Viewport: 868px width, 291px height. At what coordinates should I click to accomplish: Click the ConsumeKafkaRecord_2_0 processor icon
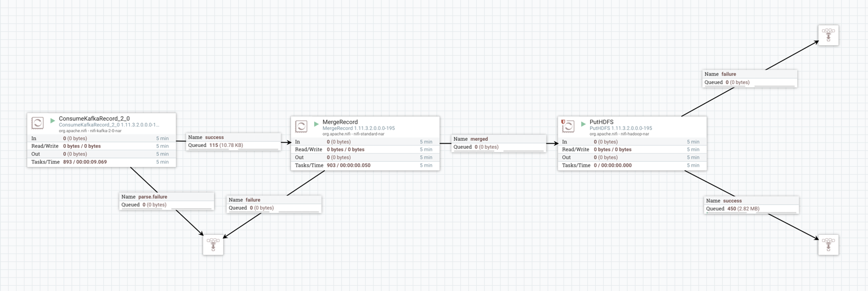(x=37, y=123)
